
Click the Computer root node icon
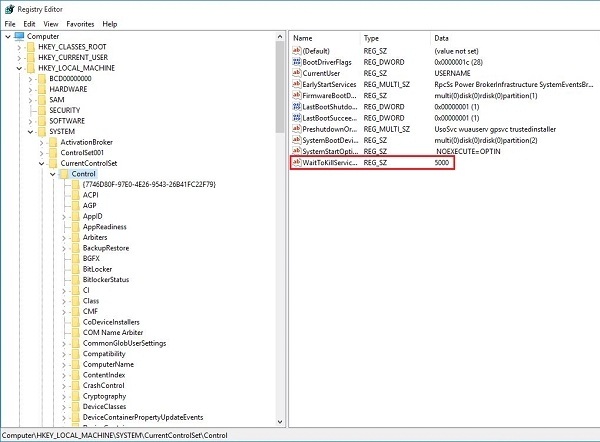coord(20,37)
